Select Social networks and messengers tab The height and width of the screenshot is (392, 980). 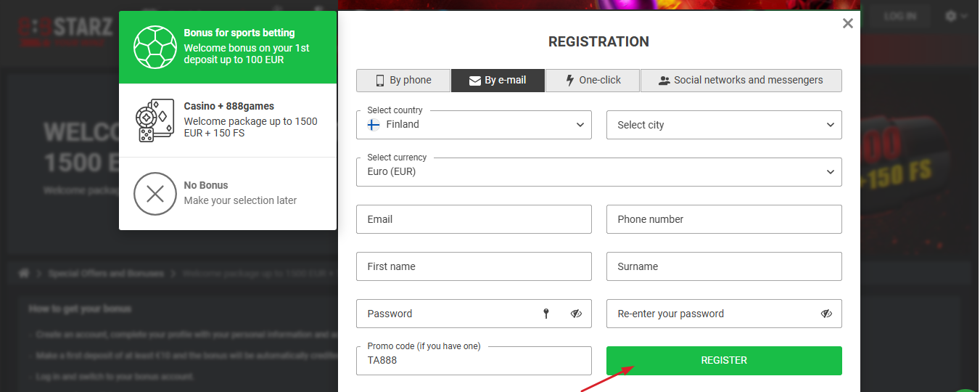[x=741, y=81]
